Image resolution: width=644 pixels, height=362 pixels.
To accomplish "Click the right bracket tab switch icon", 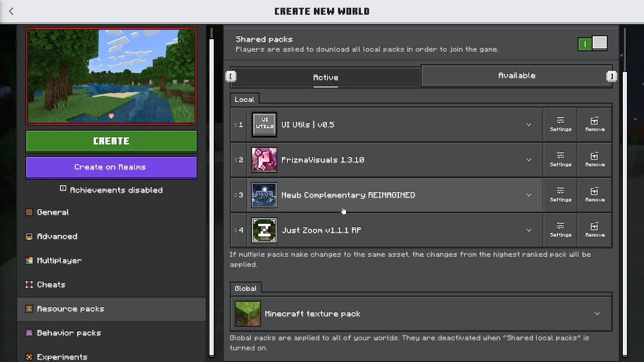I will coord(611,76).
